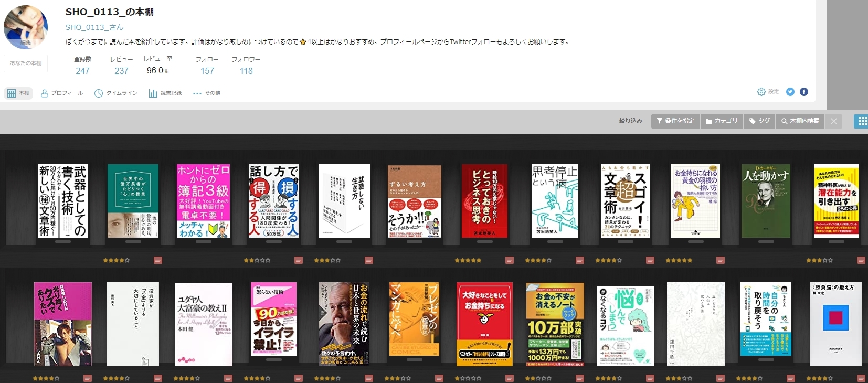Open review icon under 勝負脳の鍛え方 book

pos(861,378)
